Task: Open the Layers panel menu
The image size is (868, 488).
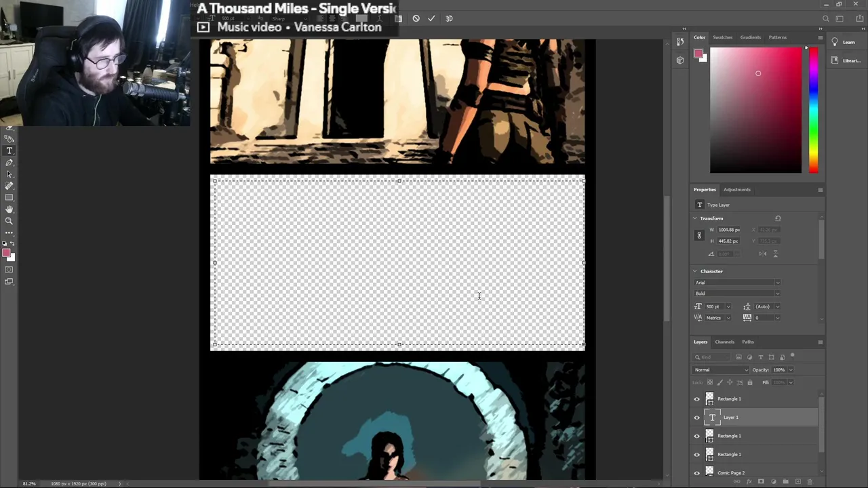Action: tap(820, 342)
